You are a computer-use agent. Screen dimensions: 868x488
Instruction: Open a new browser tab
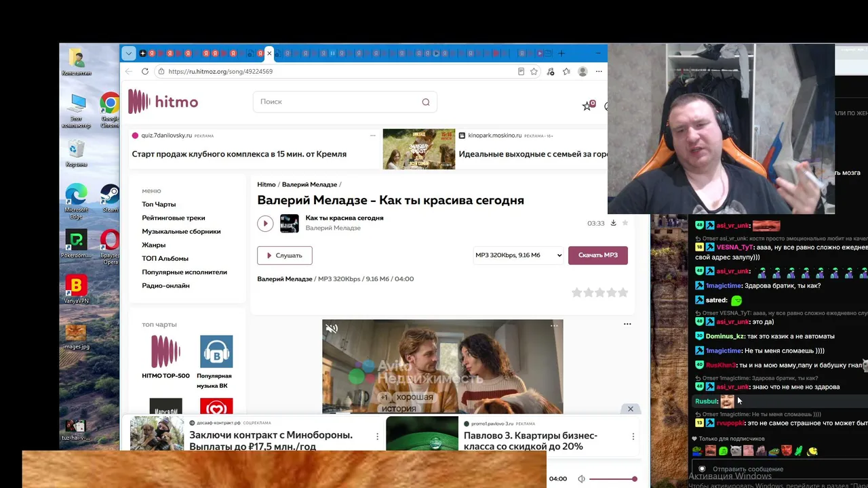pos(561,54)
